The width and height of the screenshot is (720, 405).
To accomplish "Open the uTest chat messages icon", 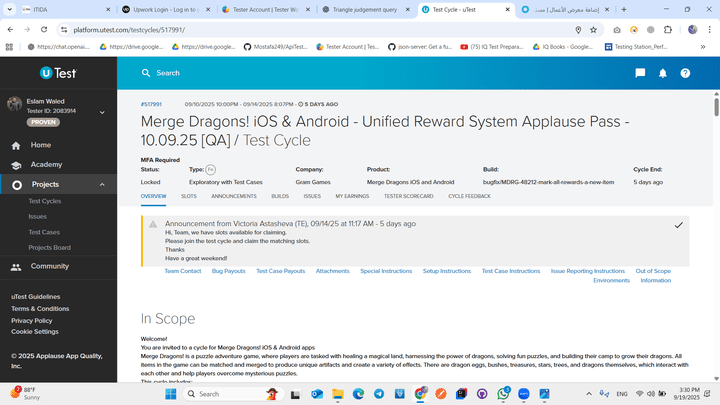I will (640, 73).
